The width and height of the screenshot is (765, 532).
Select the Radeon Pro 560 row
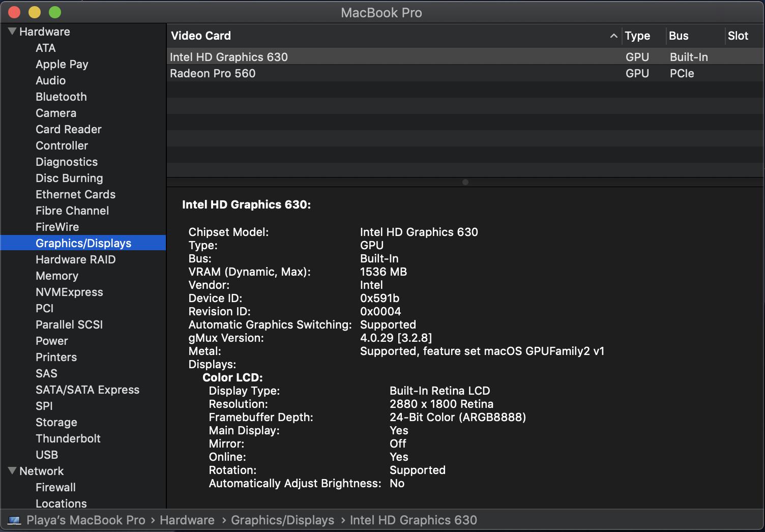465,73
